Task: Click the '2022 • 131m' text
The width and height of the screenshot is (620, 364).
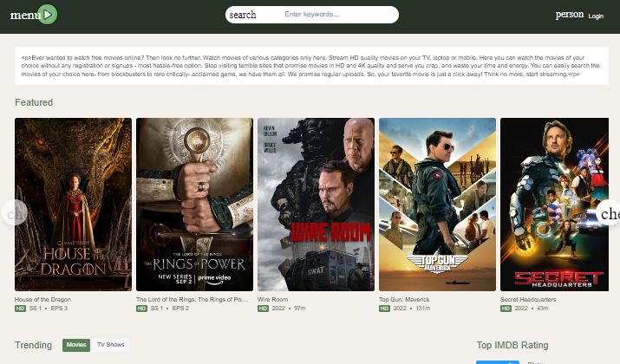Action: click(x=412, y=309)
